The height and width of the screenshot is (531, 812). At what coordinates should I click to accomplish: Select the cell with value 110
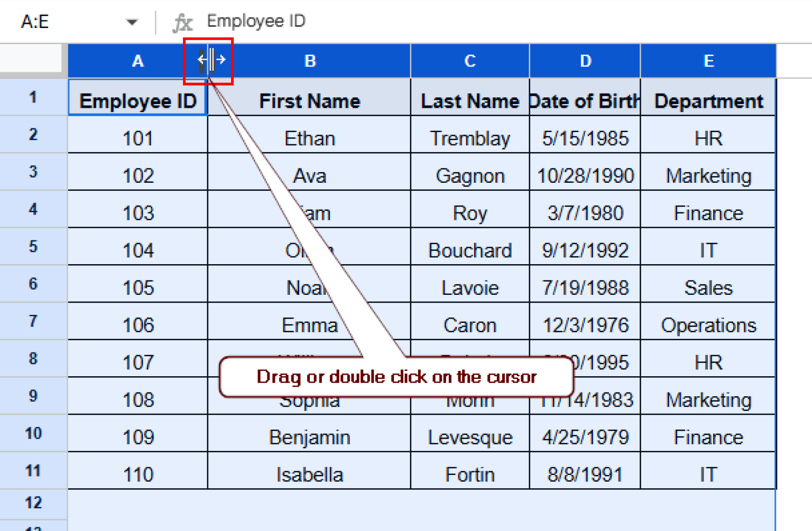[x=137, y=473]
